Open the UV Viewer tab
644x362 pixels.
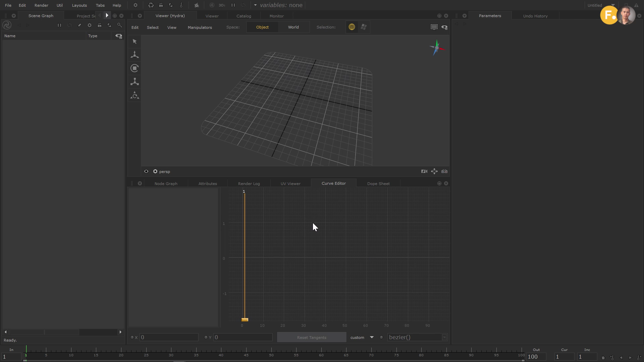click(x=290, y=184)
